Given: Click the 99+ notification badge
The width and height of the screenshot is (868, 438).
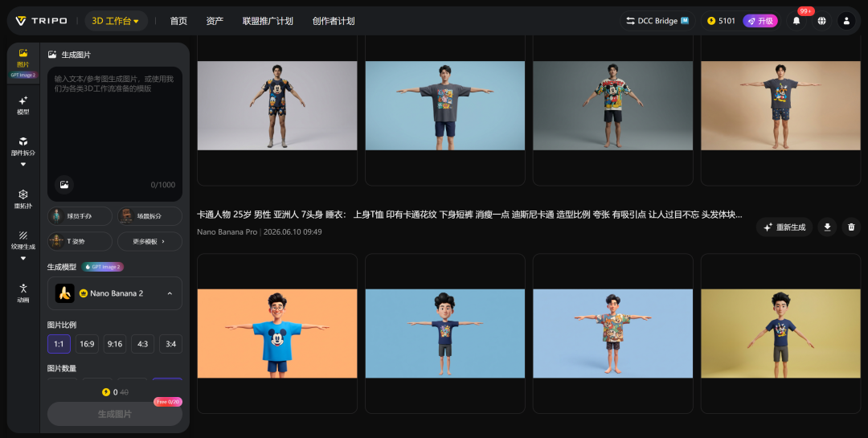Looking at the screenshot, I should 805,11.
